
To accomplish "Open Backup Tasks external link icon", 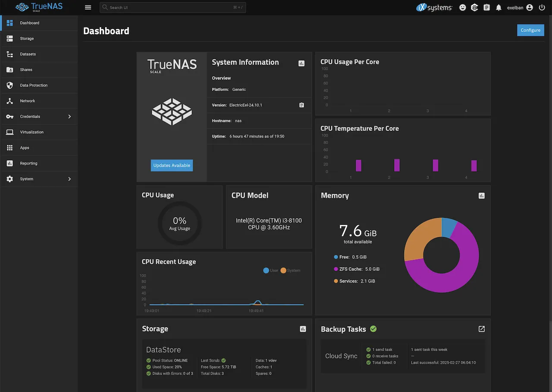I will coord(482,329).
